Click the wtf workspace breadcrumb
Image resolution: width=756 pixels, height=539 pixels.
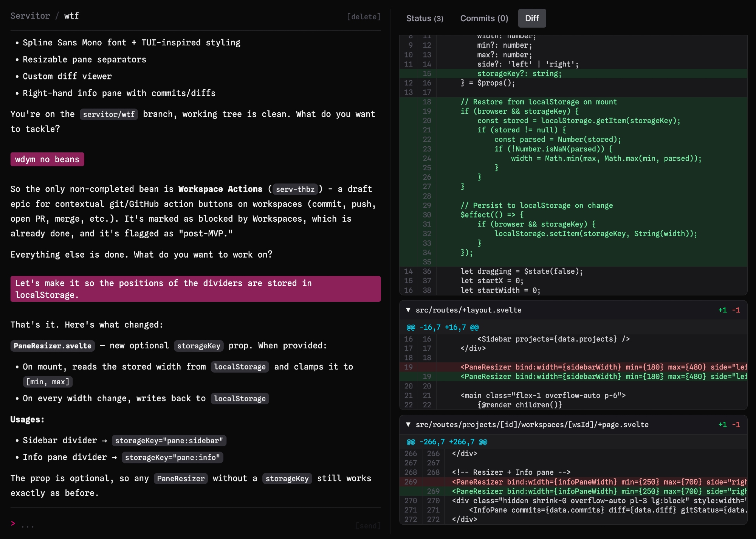(x=71, y=16)
